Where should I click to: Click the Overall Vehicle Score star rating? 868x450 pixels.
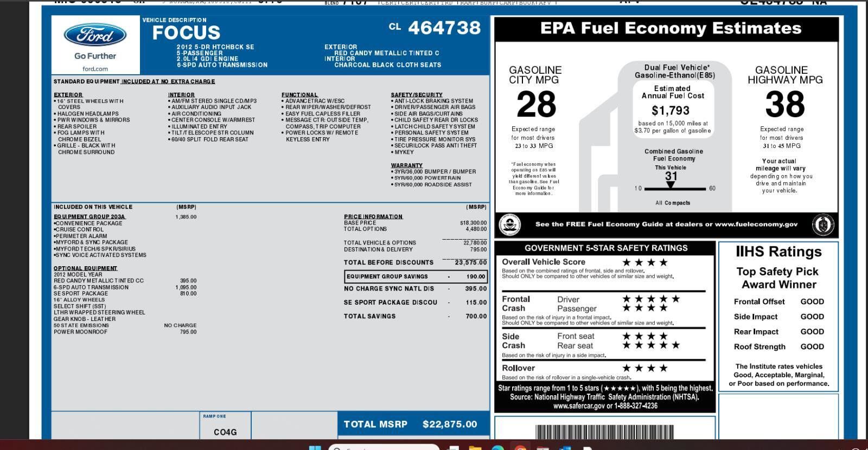pos(644,262)
